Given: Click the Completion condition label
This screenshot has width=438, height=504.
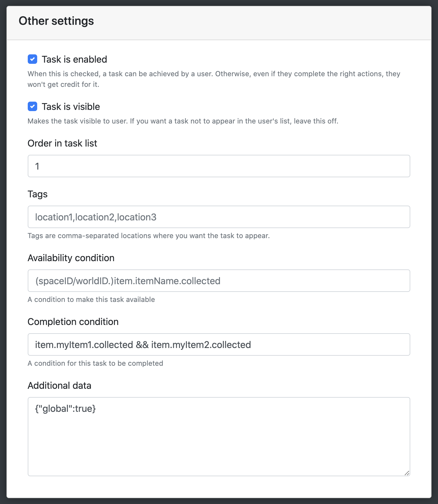Looking at the screenshot, I should coord(73,322).
